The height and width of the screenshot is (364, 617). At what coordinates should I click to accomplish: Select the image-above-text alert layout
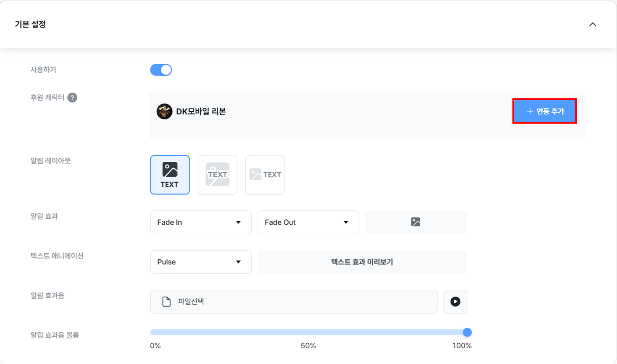(170, 175)
